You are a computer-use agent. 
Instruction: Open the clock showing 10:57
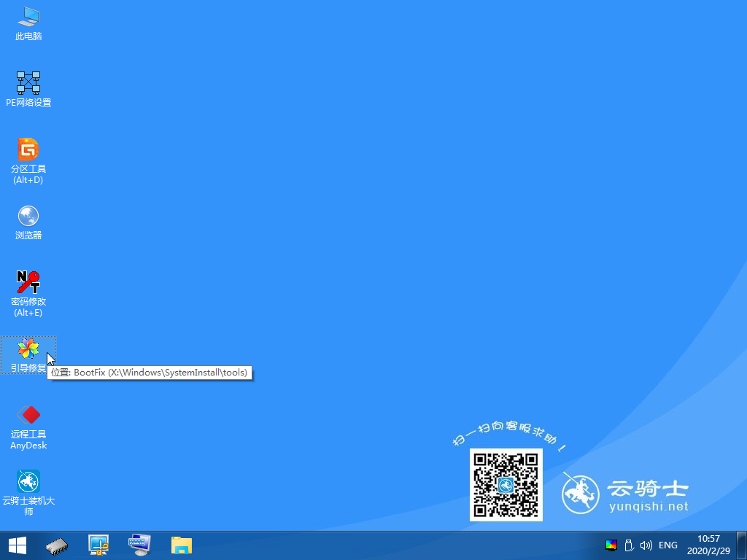[708, 545]
